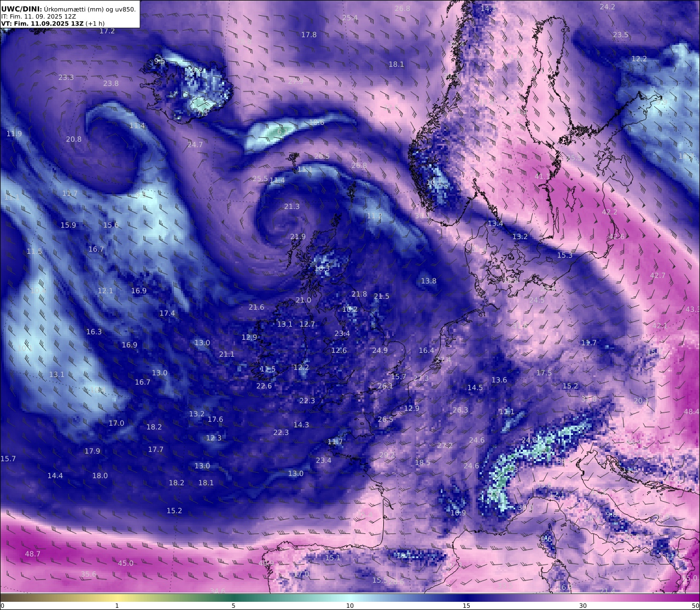Screen dimensions: 700x610
Task: Click the 17.6 value on the map
Action: [x=215, y=420]
